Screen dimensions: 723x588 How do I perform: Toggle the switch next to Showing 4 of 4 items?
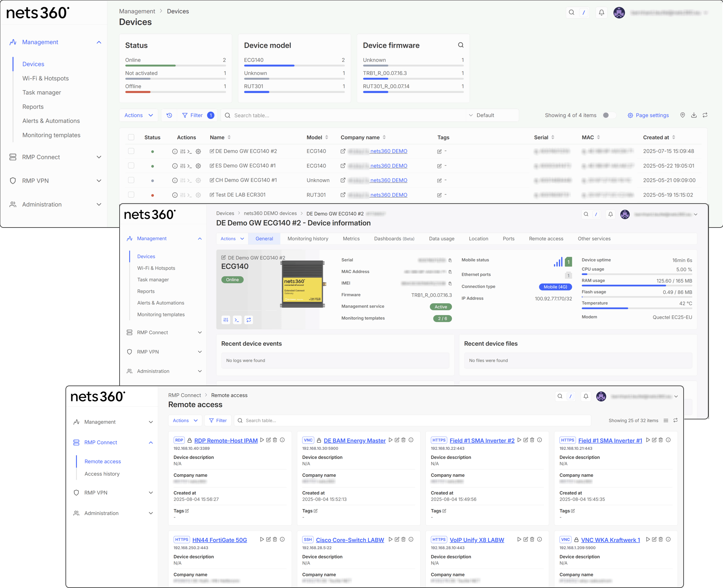tap(609, 115)
